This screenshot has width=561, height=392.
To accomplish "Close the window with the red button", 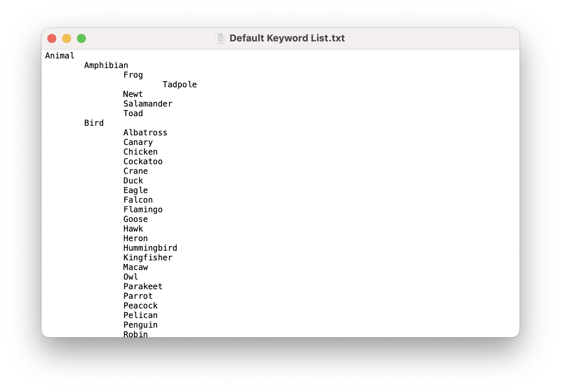I will pos(52,38).
